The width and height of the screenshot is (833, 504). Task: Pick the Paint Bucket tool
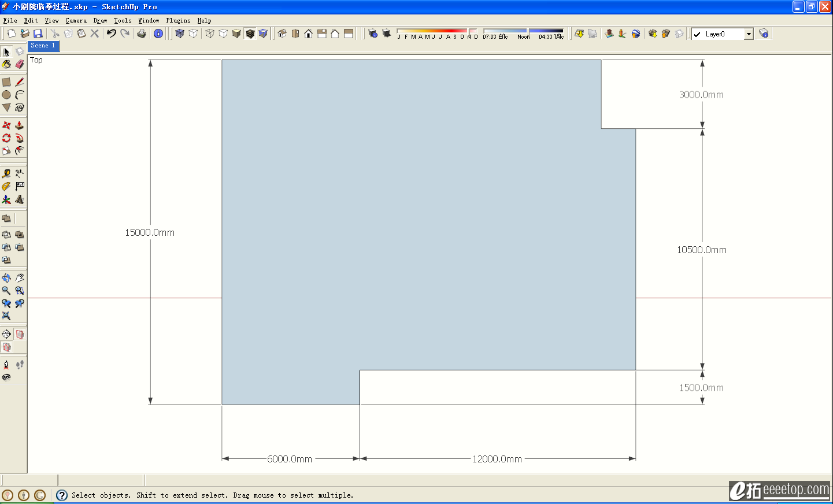(x=6, y=64)
